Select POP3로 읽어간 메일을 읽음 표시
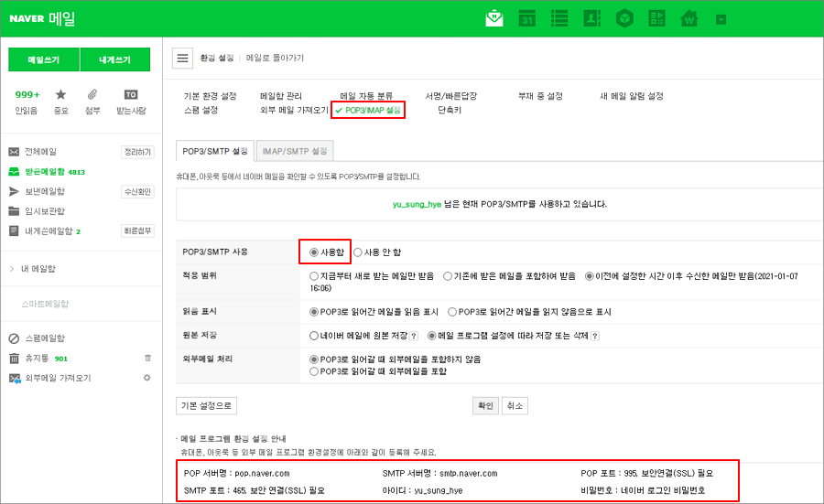The width and height of the screenshot is (824, 504). [314, 312]
